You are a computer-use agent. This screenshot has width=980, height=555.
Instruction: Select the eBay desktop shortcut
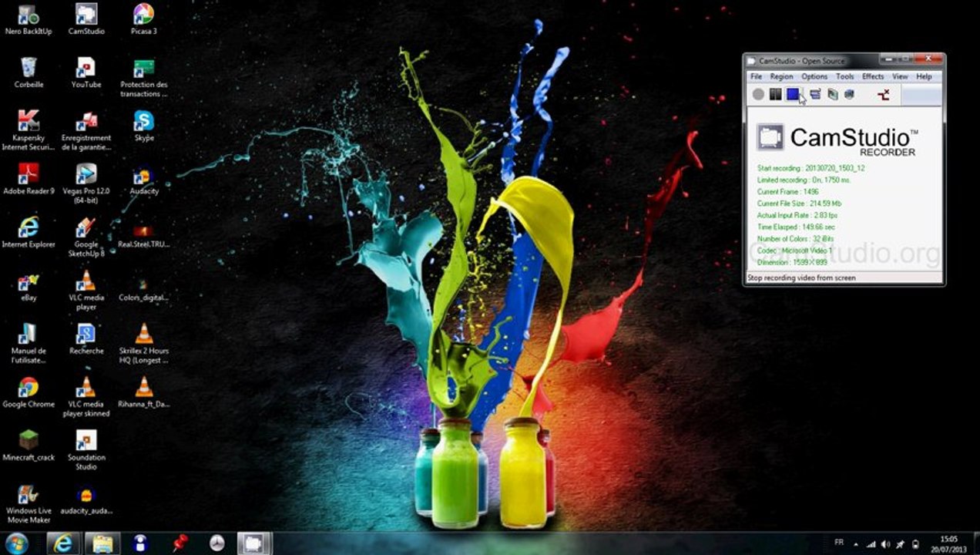tap(29, 285)
